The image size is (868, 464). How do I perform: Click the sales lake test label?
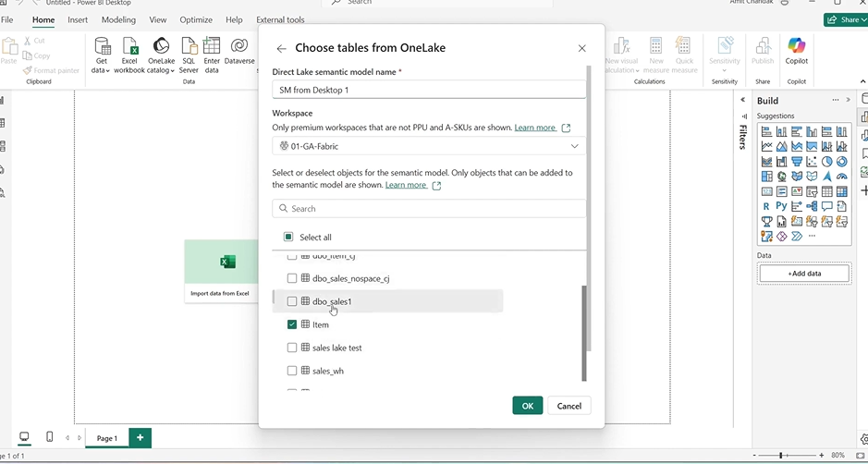click(x=337, y=348)
